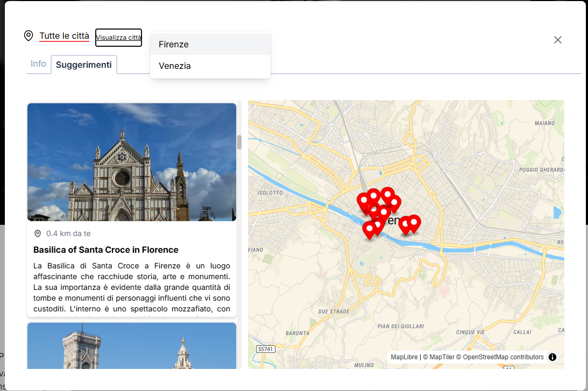
Task: Click the pin icon next to 0.4 km da te
Action: 38,233
